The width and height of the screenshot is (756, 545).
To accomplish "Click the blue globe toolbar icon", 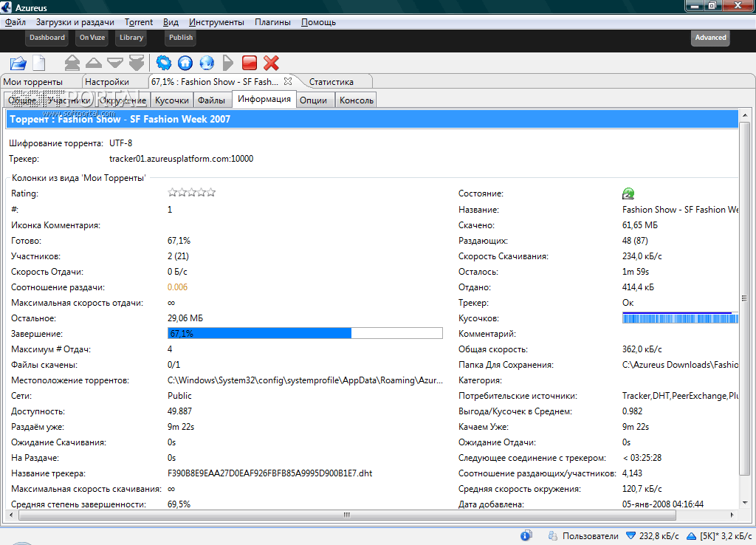I will (207, 63).
